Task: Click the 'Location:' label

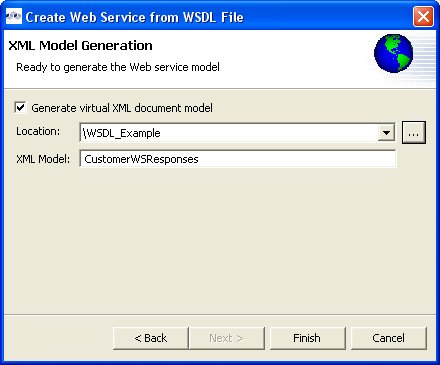Action: click(x=38, y=131)
